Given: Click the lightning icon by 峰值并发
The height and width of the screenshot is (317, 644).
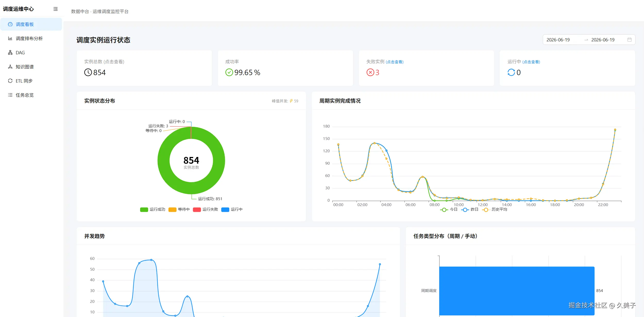Looking at the screenshot, I should (291, 101).
